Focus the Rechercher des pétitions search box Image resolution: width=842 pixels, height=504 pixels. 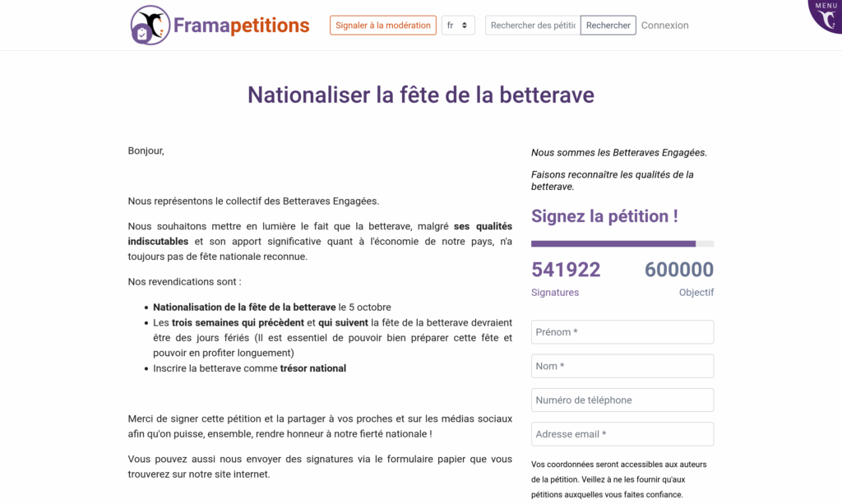click(532, 25)
